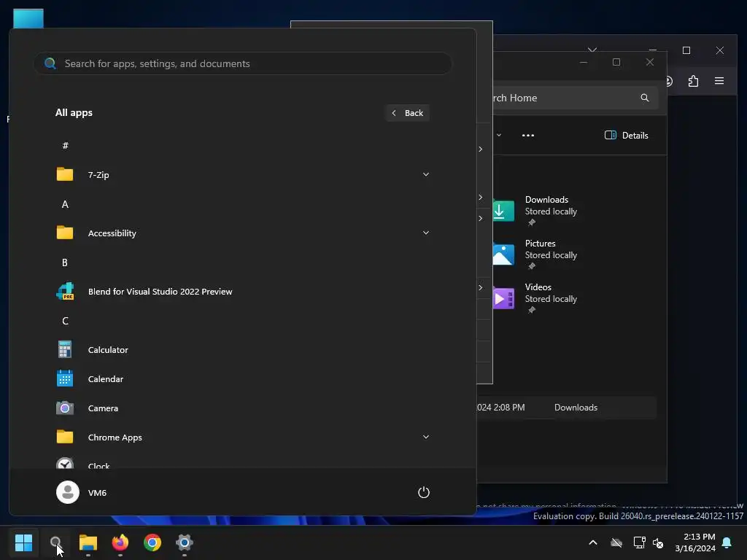Launch Google Chrome from taskbar
This screenshot has width=747, height=560.
152,542
